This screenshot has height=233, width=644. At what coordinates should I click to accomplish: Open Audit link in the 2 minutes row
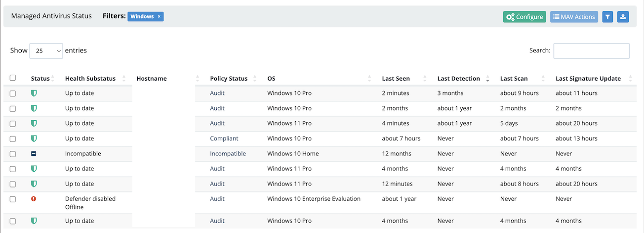(217, 93)
